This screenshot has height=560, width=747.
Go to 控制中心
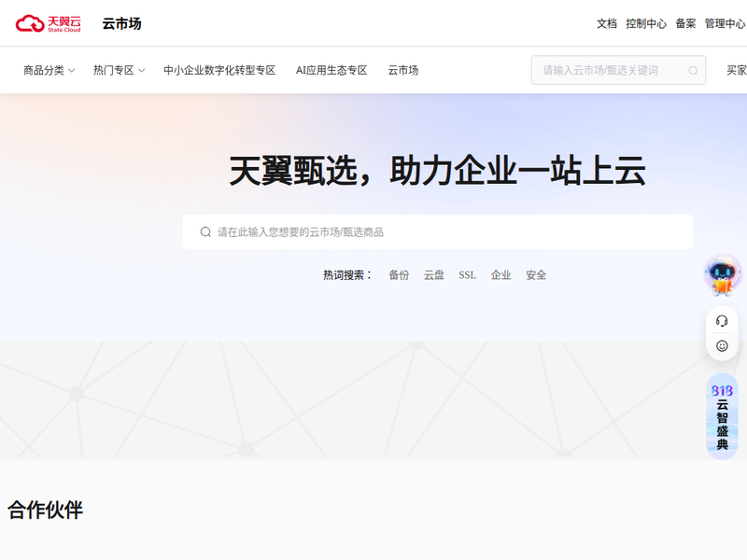pyautogui.click(x=646, y=23)
